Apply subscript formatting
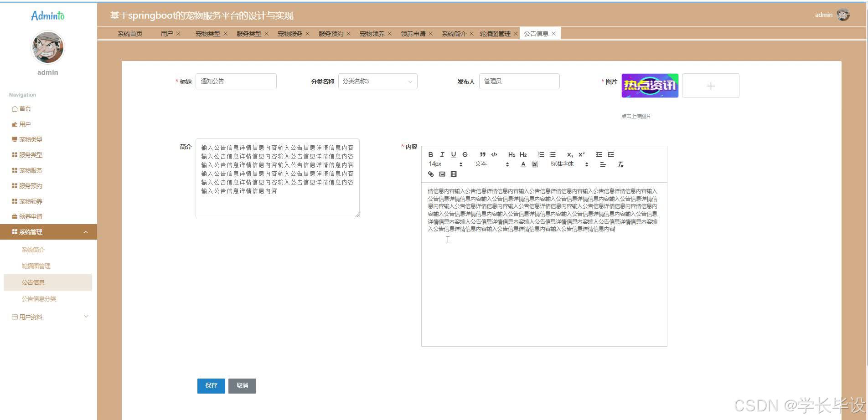Image resolution: width=868 pixels, height=420 pixels. point(570,154)
